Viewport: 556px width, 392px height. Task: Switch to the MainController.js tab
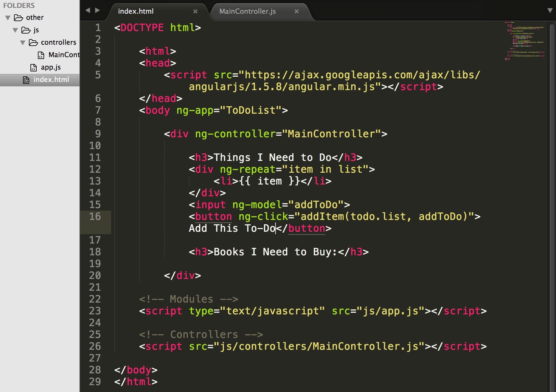click(x=247, y=11)
